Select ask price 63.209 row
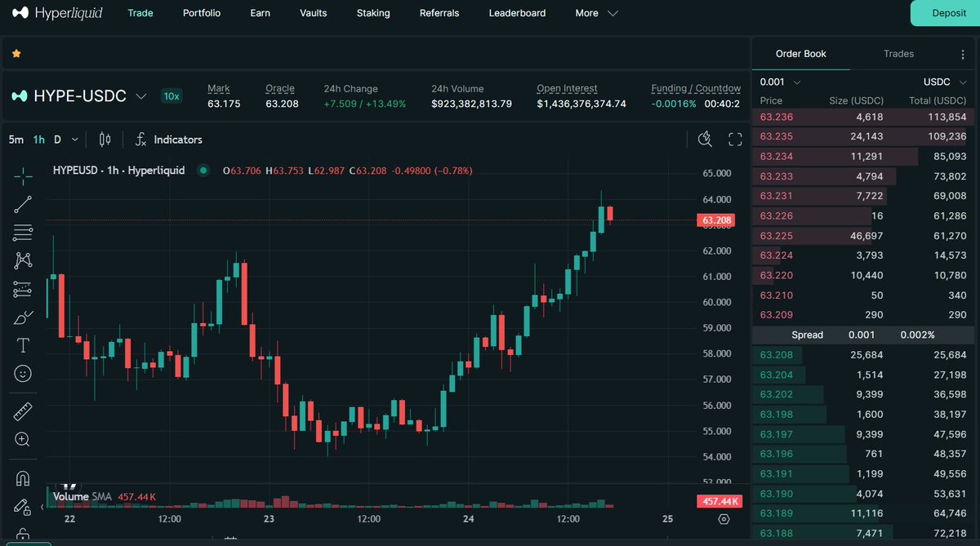 (x=863, y=315)
